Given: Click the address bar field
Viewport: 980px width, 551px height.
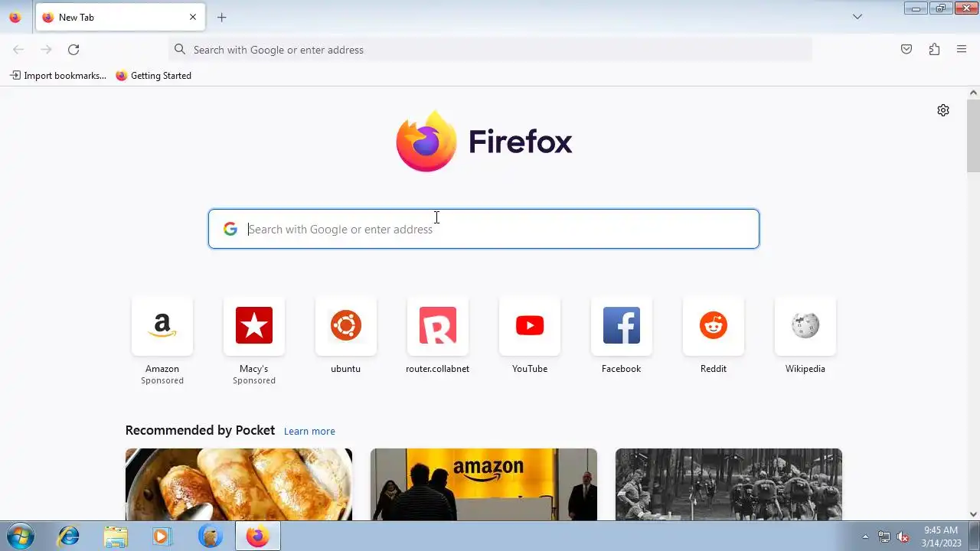Looking at the screenshot, I should (490, 50).
